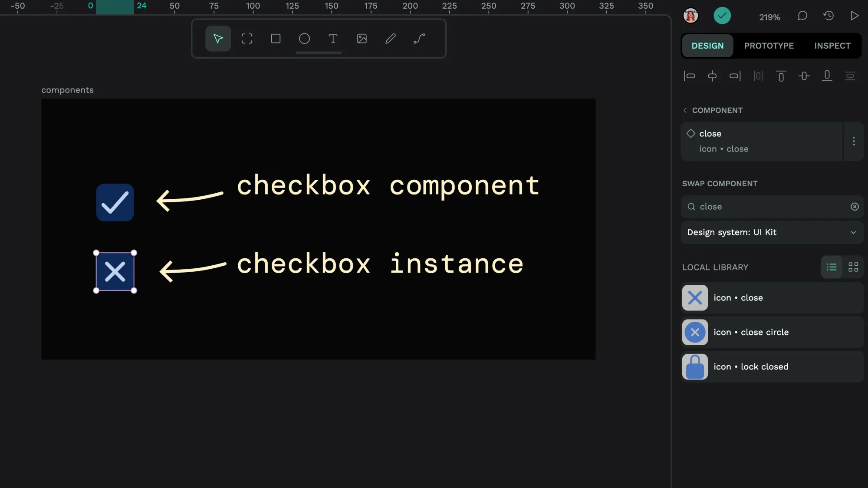Click the Design tab
Screen dimensions: 868x488
[x=707, y=45]
